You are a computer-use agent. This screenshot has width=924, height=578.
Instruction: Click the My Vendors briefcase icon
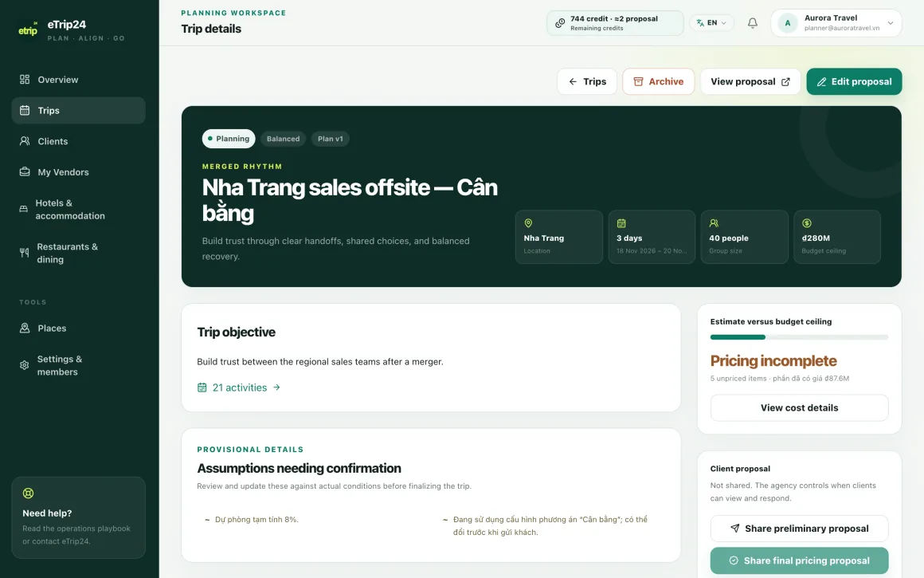[25, 171]
